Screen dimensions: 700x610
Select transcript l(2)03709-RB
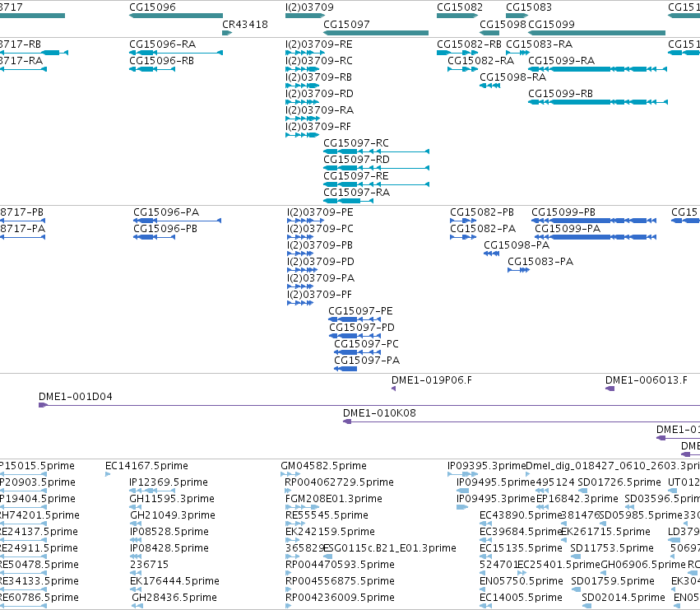(x=319, y=77)
